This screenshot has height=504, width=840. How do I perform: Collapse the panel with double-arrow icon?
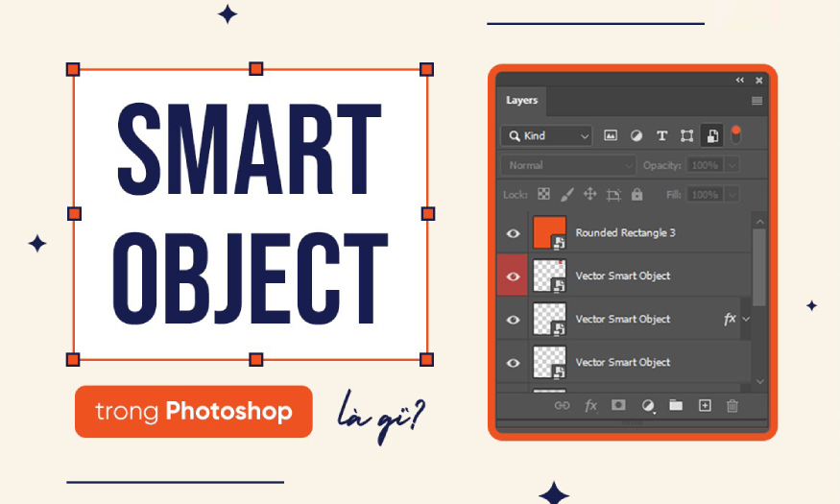740,80
